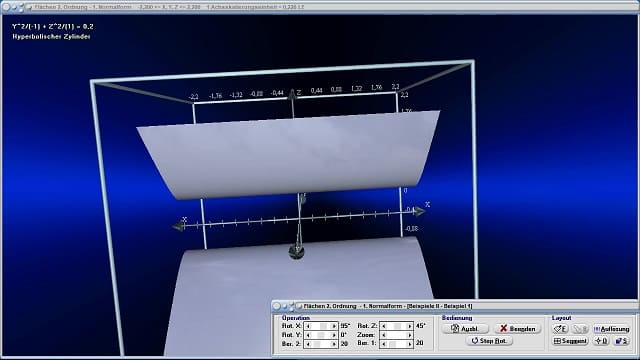The width and height of the screenshot is (640, 360).
Task: Click the '95°' Rot. X value
Action: point(345,326)
